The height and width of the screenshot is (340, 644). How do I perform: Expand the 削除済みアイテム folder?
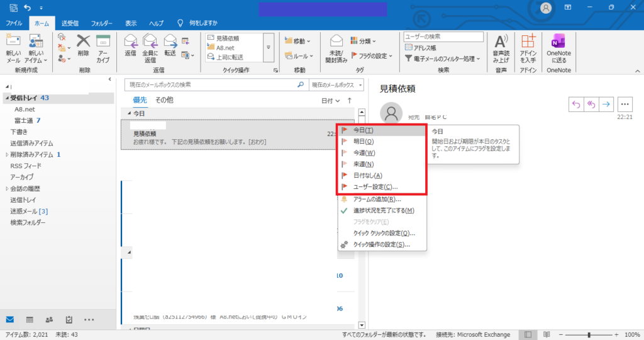[7, 154]
